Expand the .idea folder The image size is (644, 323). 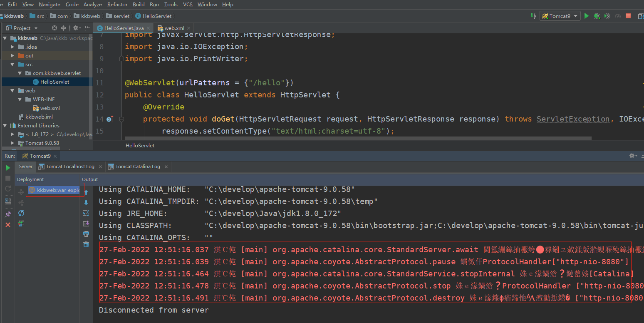13,47
